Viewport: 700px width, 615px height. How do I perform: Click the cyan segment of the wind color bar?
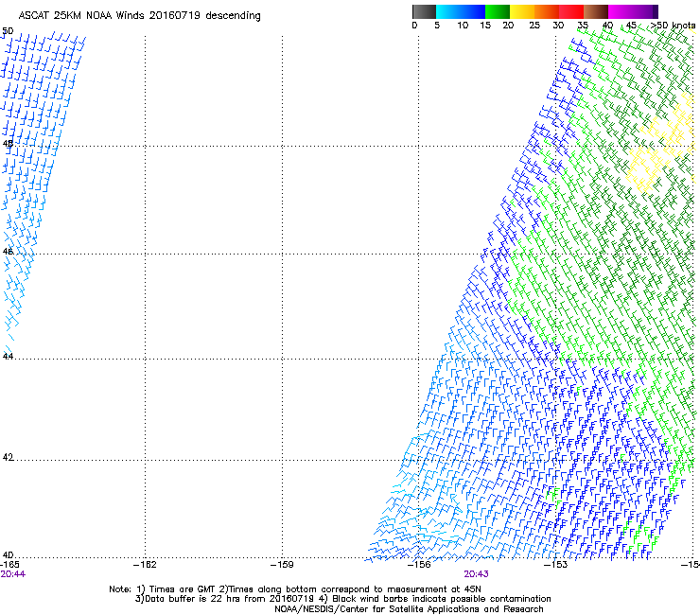pyautogui.click(x=447, y=11)
